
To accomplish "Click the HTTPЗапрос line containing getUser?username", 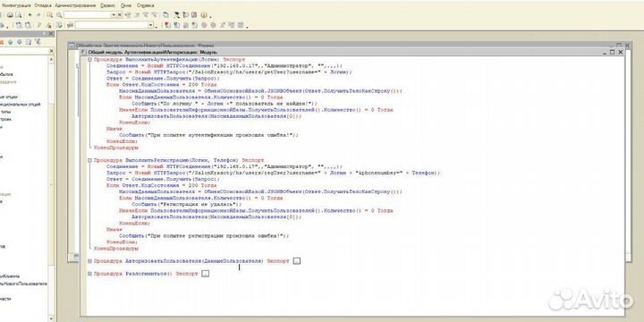I will 229,72.
